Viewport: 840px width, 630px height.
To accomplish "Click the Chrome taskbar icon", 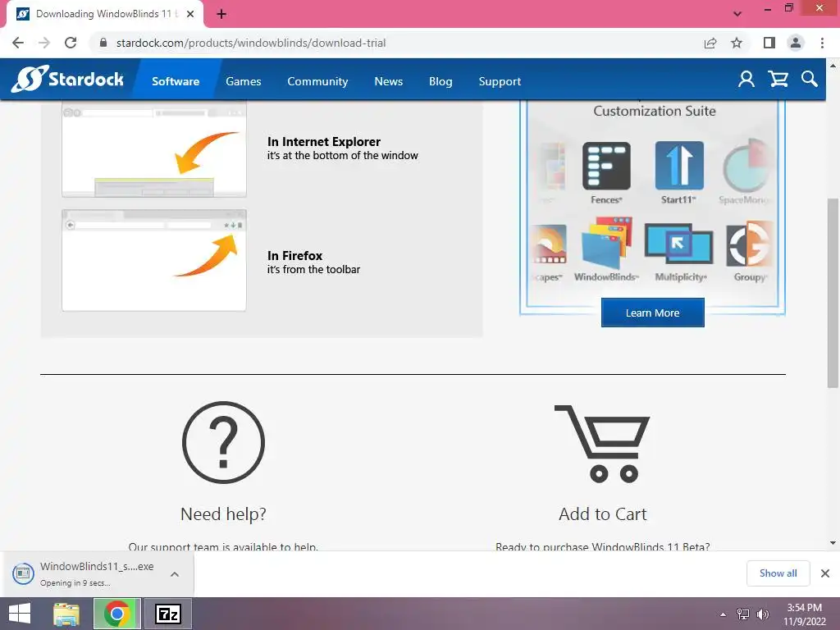I will click(x=117, y=614).
